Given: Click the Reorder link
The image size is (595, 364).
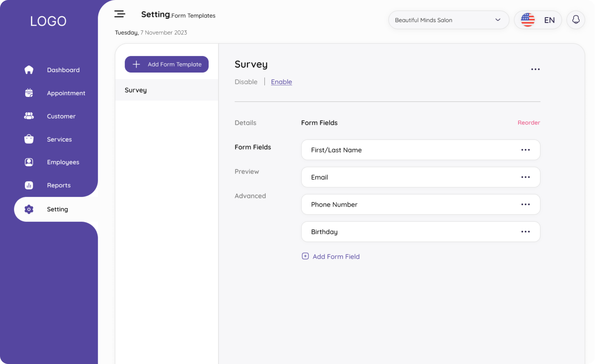Looking at the screenshot, I should pos(529,122).
